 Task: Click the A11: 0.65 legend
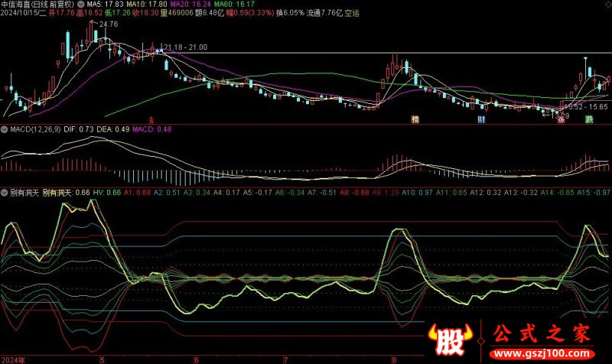(x=451, y=193)
